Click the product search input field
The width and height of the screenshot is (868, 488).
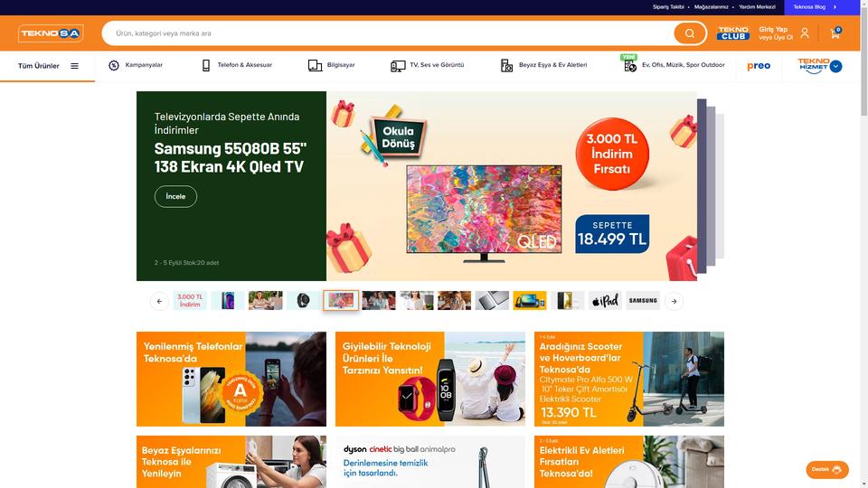388,33
